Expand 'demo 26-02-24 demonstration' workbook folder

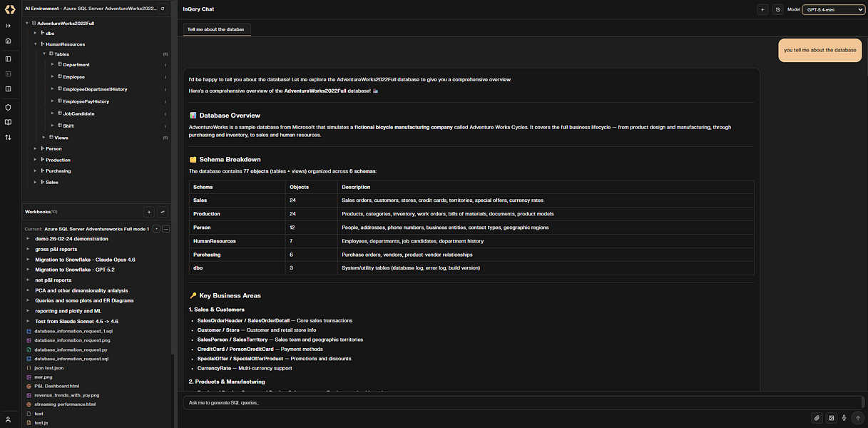coord(28,239)
